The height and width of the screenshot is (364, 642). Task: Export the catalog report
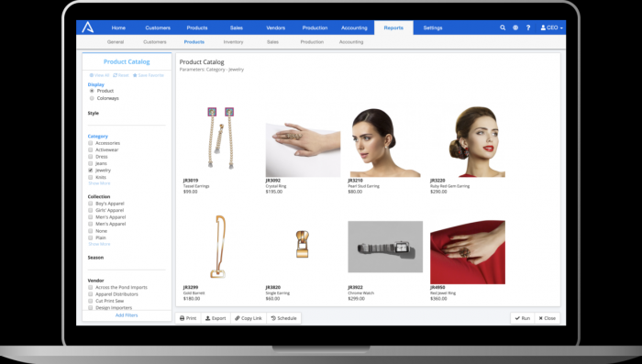216,318
